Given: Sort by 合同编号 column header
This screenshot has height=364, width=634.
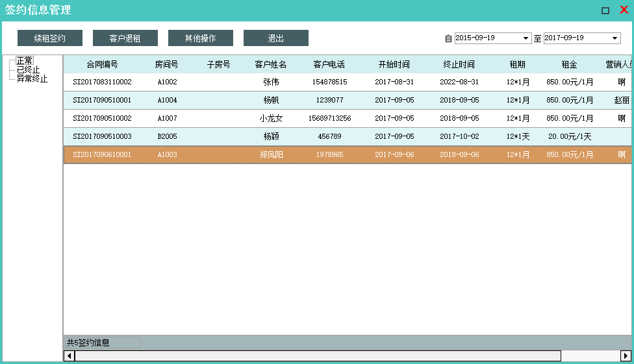Looking at the screenshot, I should tap(102, 65).
